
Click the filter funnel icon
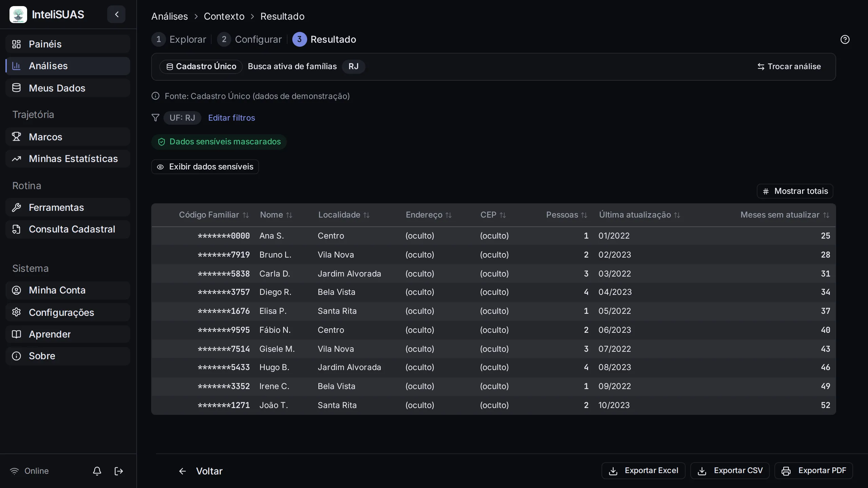point(155,118)
